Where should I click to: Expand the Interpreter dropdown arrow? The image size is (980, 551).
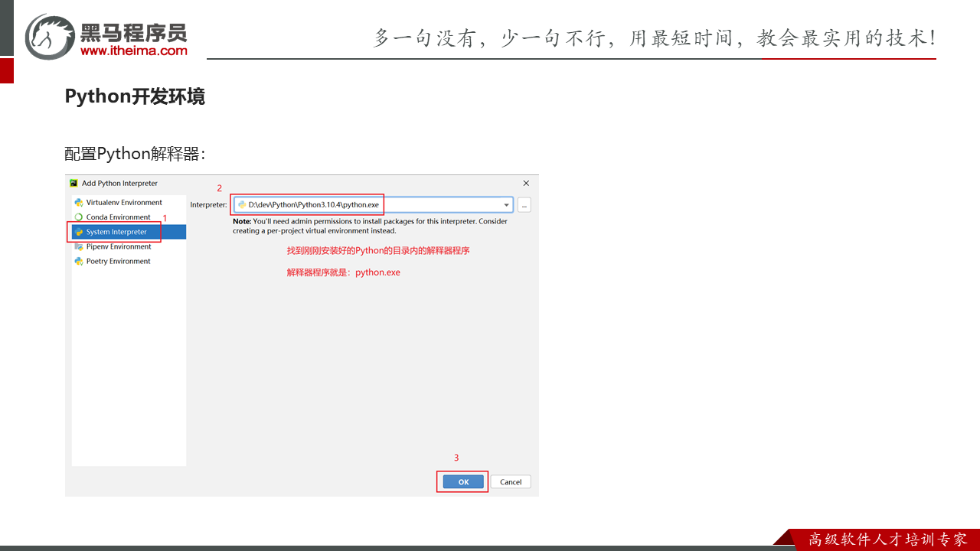tap(506, 205)
